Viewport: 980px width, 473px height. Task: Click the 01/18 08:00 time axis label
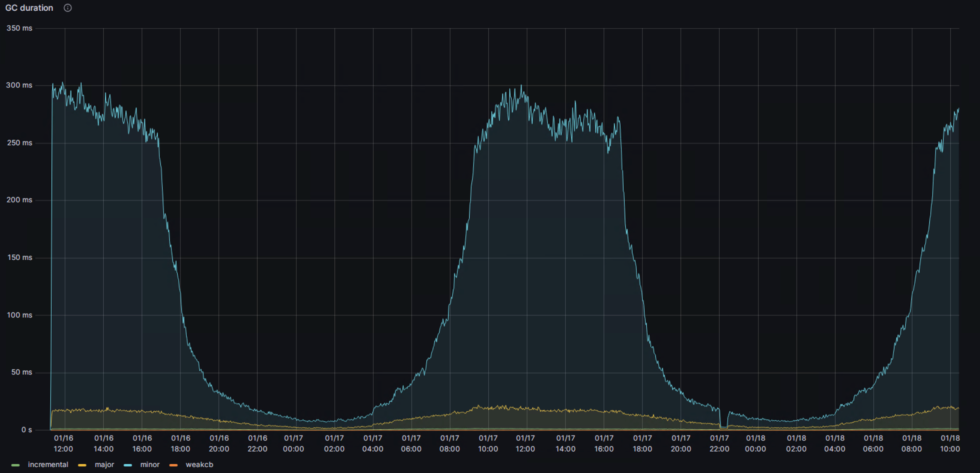(911, 443)
